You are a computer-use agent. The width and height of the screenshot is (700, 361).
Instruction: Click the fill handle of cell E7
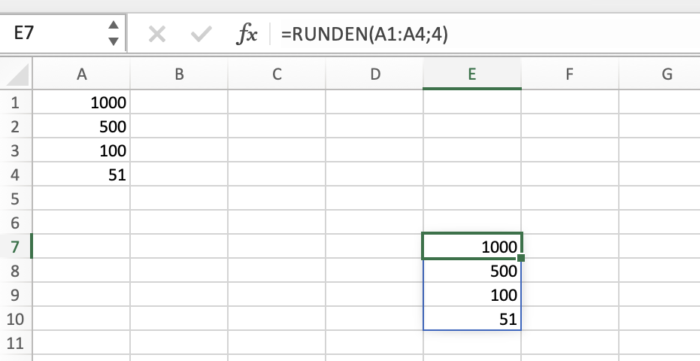[x=520, y=258]
